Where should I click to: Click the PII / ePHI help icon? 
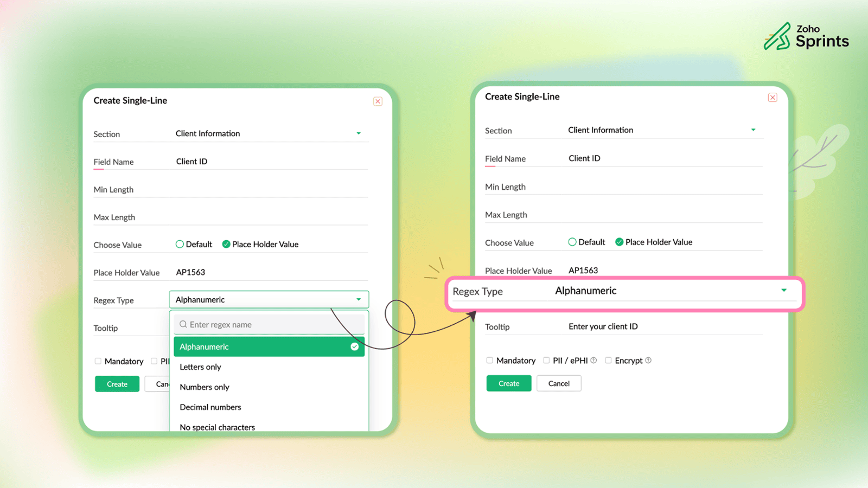coord(593,360)
